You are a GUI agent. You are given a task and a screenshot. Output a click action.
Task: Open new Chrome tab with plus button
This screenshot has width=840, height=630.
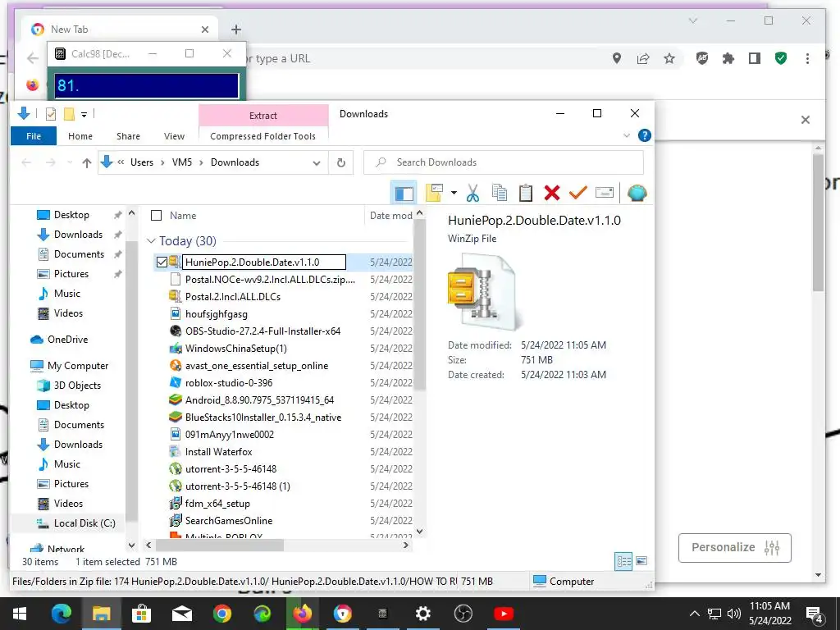tap(236, 30)
